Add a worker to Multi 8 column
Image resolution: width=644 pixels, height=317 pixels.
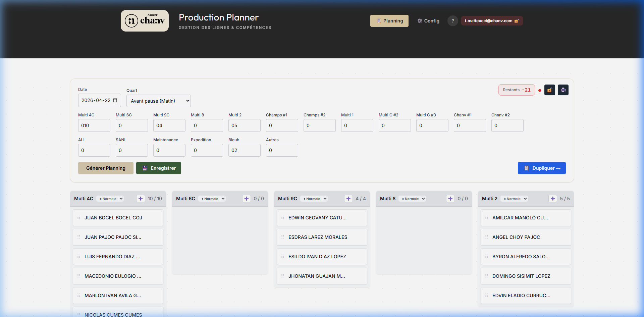[450, 199]
